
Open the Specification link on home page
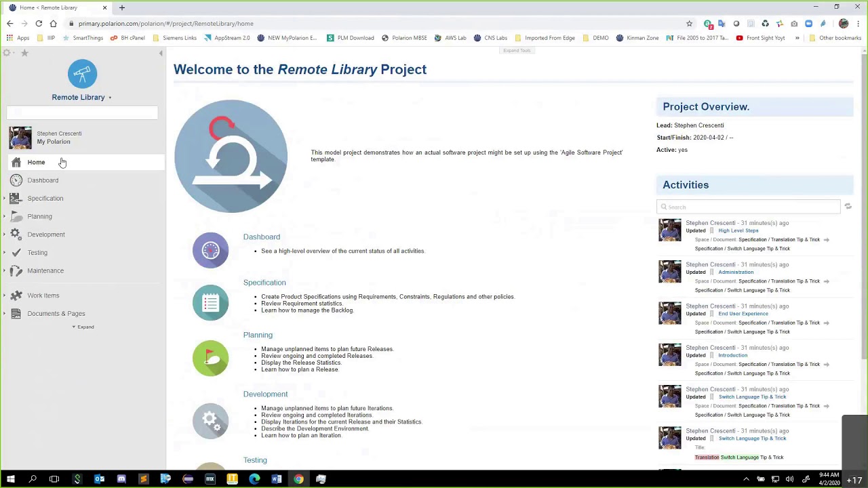[264, 283]
